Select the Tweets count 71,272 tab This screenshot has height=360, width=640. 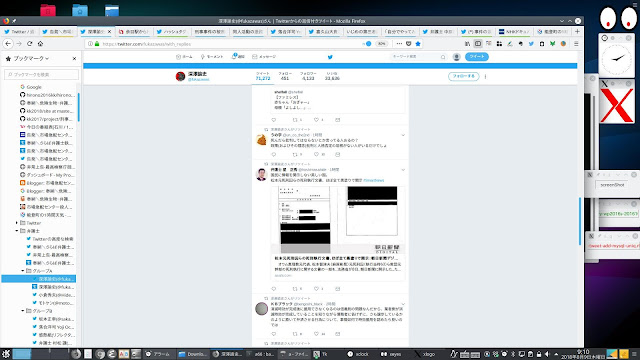click(x=263, y=76)
